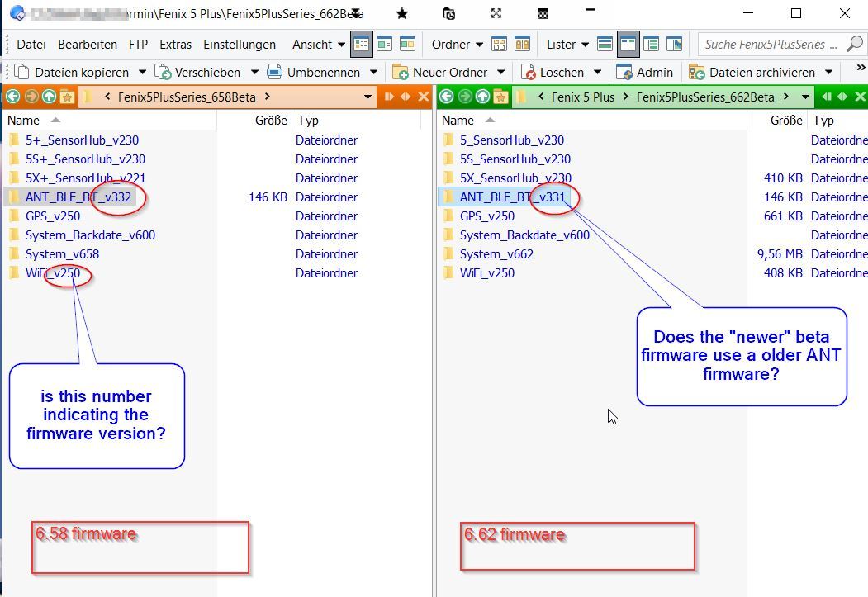Close the green 662Beta pane with its X
The image size is (868, 597).
pos(860,97)
